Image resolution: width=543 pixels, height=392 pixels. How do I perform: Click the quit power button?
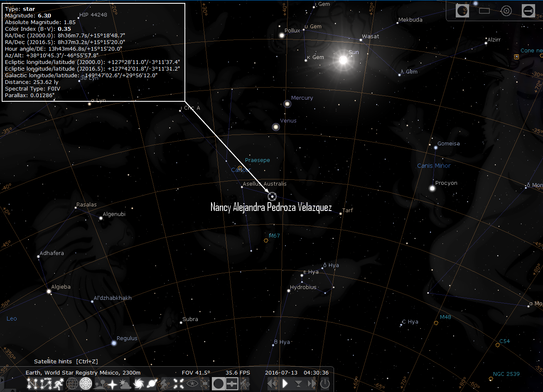pos(325,384)
